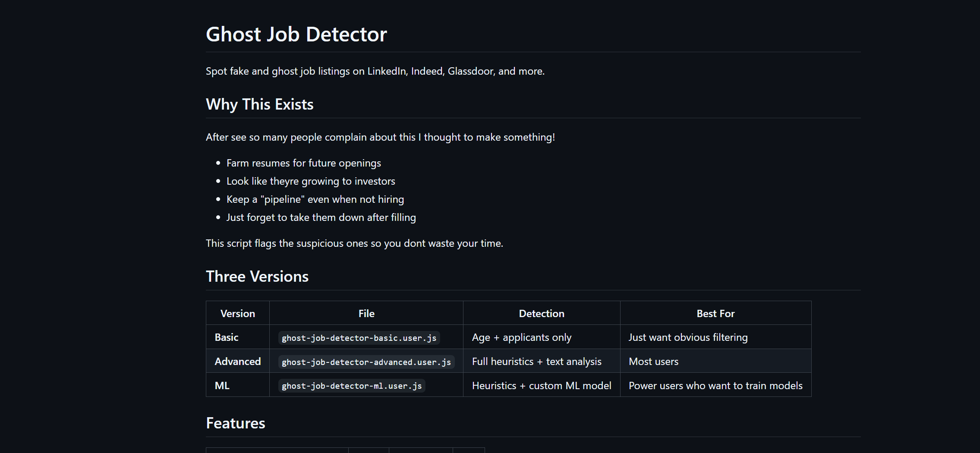Click the ML version row label
This screenshot has width=980, height=453.
pyautogui.click(x=222, y=386)
